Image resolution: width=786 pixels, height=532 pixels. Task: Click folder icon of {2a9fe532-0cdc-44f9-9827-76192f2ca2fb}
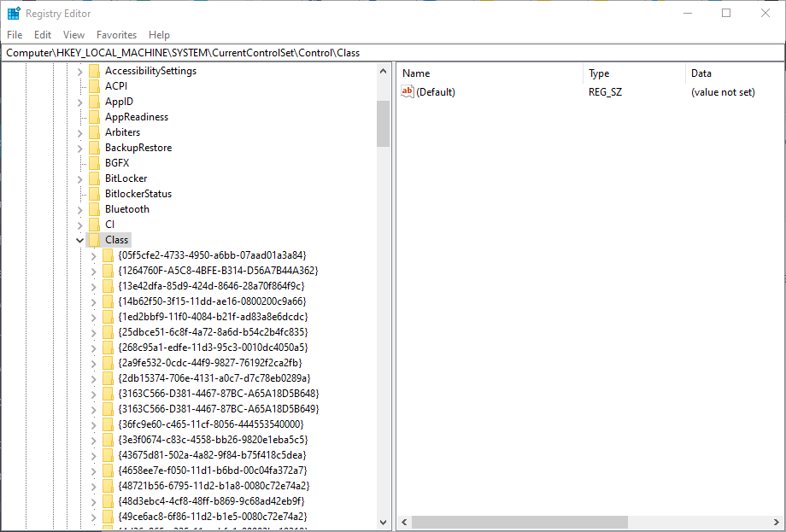pyautogui.click(x=108, y=363)
